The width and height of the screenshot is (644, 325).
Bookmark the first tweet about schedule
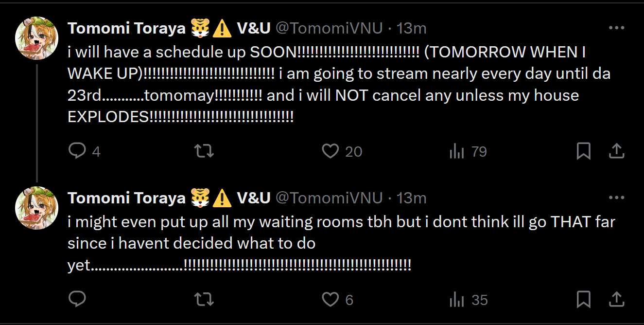(x=583, y=151)
